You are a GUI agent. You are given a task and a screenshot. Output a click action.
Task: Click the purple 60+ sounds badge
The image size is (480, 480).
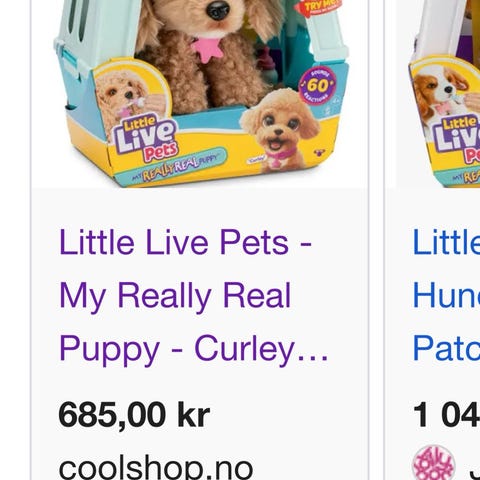click(x=317, y=86)
